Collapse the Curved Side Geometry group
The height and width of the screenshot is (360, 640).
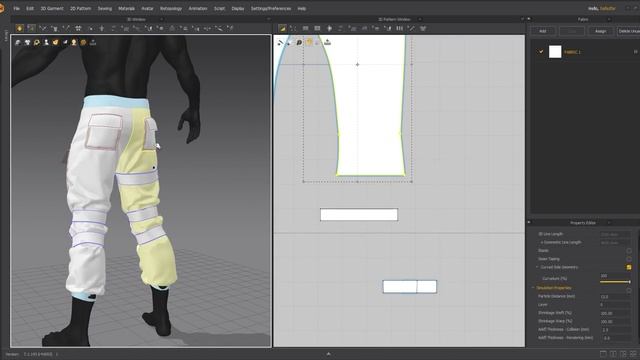tap(537, 267)
